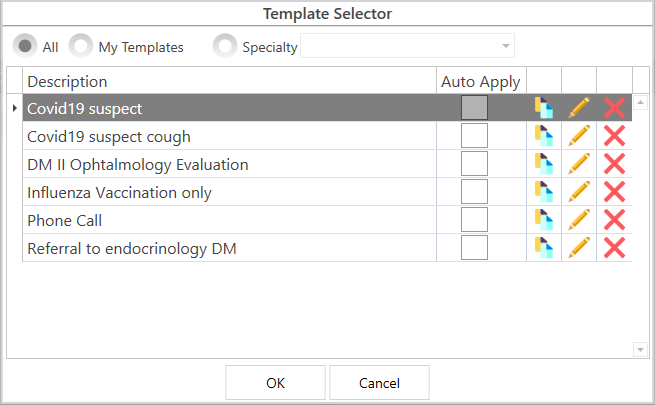Delete the Referral to endocrinology DM template

(615, 248)
